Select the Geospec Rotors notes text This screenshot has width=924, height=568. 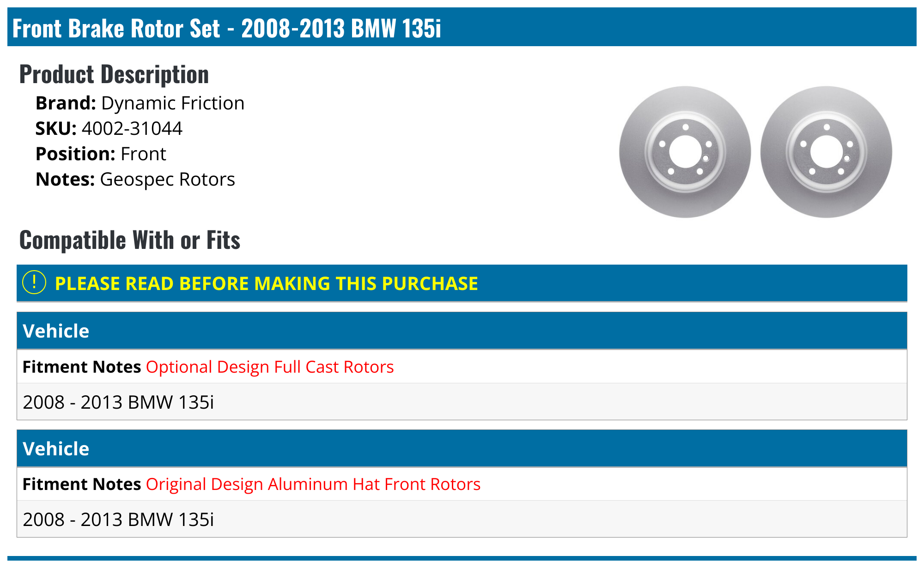click(167, 180)
